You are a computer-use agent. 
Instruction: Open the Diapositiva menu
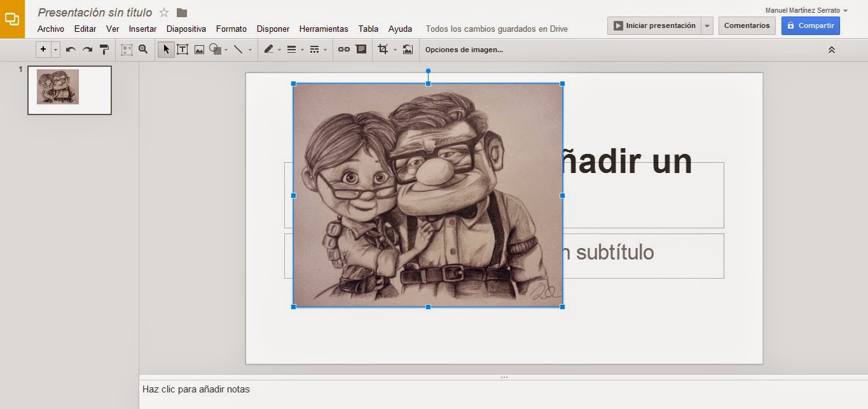(186, 29)
